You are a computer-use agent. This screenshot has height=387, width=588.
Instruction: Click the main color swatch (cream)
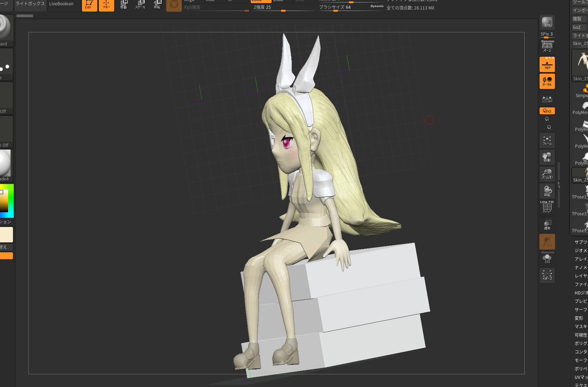pos(6,235)
